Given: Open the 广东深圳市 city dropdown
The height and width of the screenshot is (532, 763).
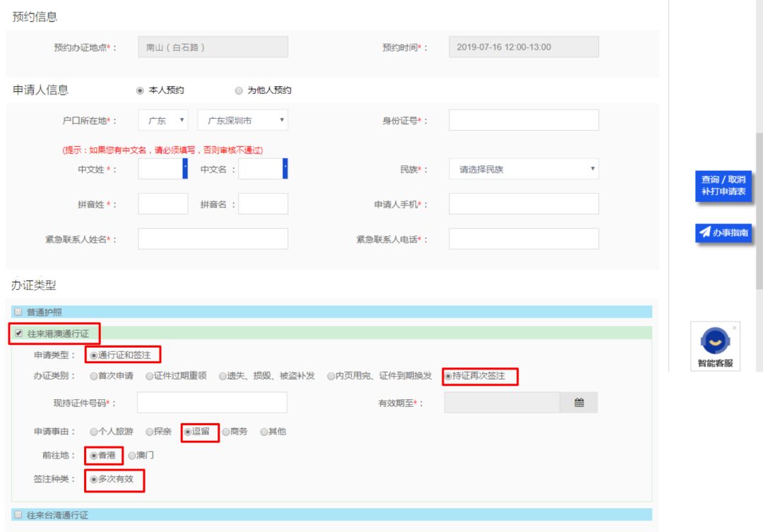Looking at the screenshot, I should point(243,120).
